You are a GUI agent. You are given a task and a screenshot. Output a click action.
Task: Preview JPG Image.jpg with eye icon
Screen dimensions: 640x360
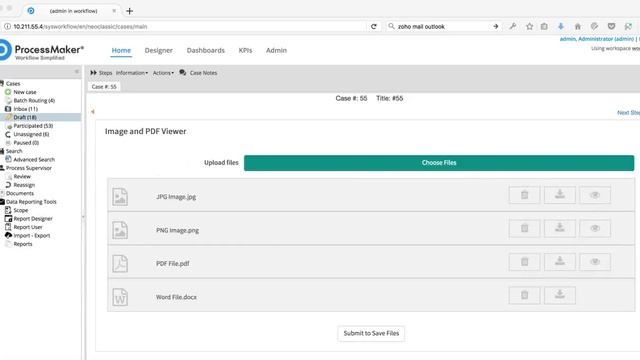[x=595, y=195]
